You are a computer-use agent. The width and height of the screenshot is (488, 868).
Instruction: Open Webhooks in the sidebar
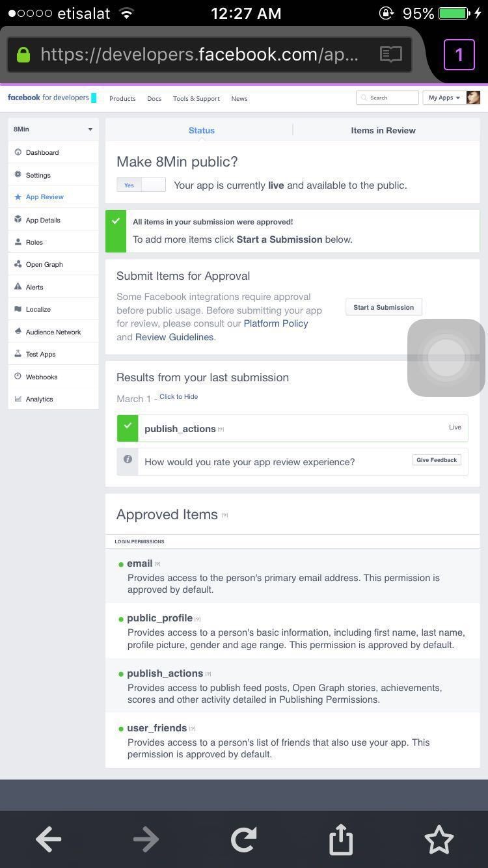tap(42, 377)
